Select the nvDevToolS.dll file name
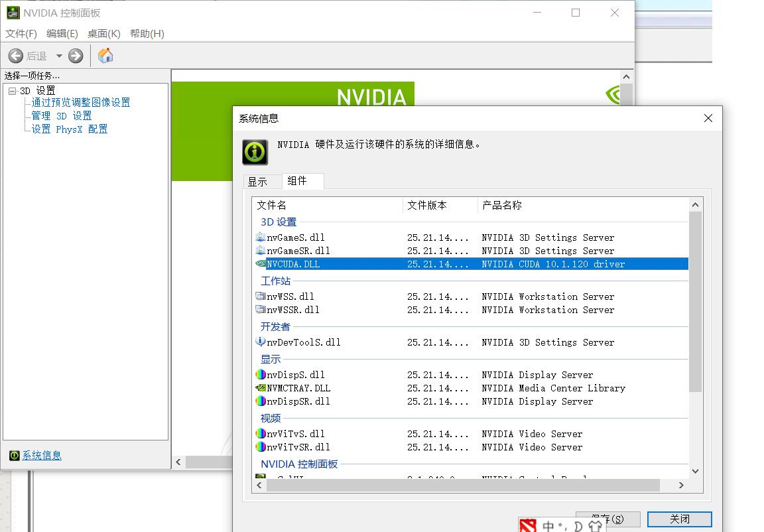This screenshot has height=532, width=764. tap(304, 342)
